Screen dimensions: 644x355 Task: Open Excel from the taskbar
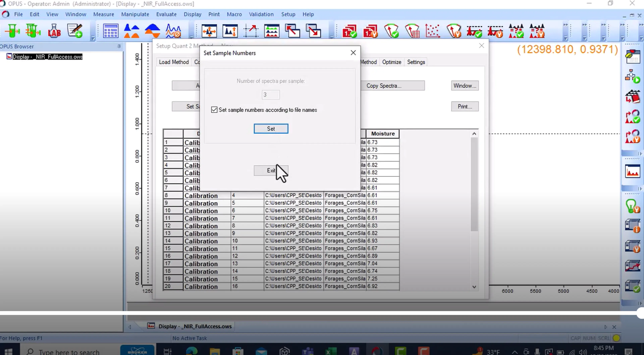tap(331, 351)
